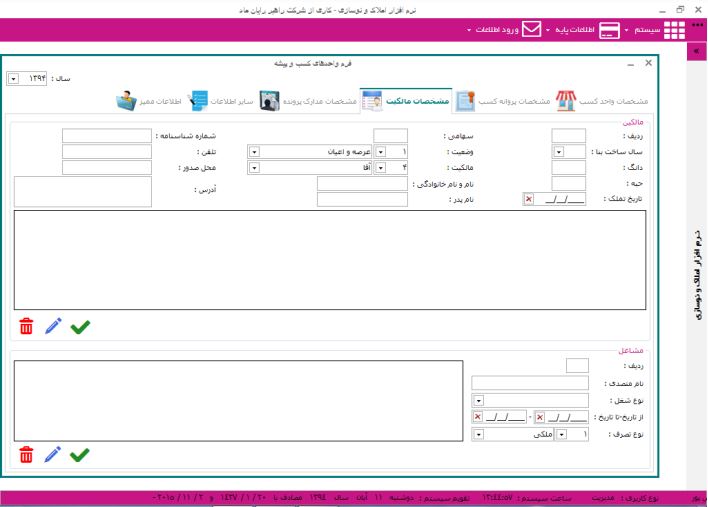Switch to the مشخصات پروانه کسب tab
708x507 pixels.
coord(500,101)
